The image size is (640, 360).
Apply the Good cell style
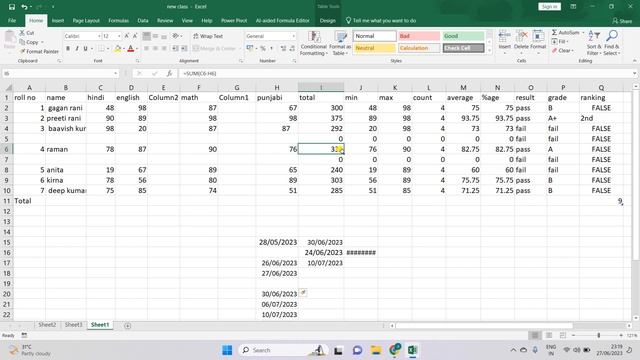[463, 36]
